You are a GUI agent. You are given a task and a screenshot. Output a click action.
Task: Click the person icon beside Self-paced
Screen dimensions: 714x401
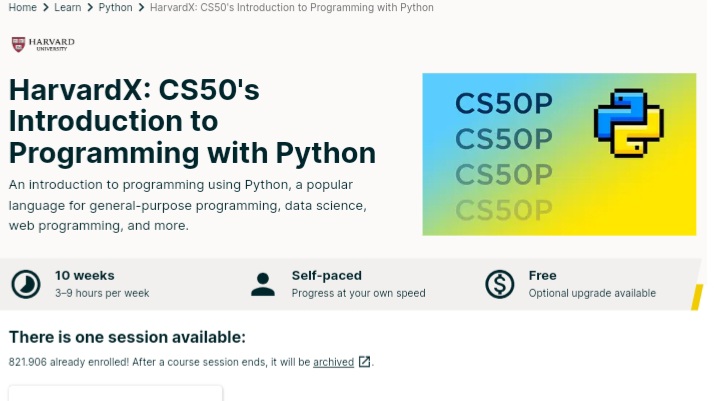click(x=263, y=284)
